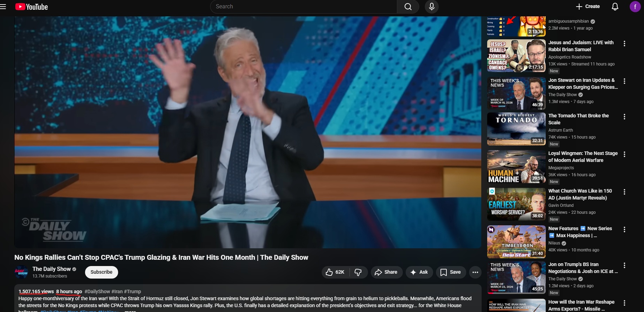Click the Create button

tap(588, 7)
